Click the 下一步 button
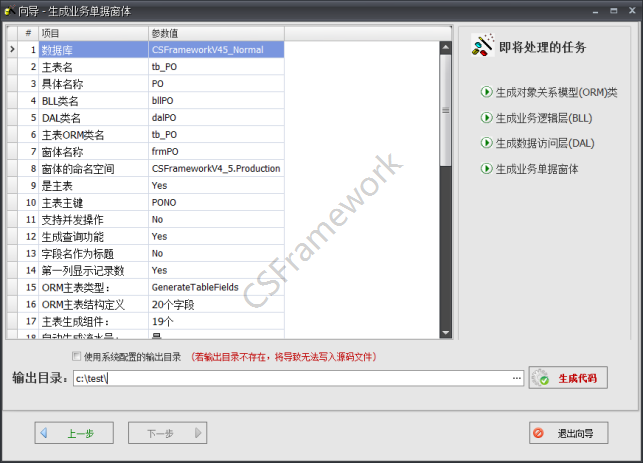The image size is (643, 463). tap(167, 433)
